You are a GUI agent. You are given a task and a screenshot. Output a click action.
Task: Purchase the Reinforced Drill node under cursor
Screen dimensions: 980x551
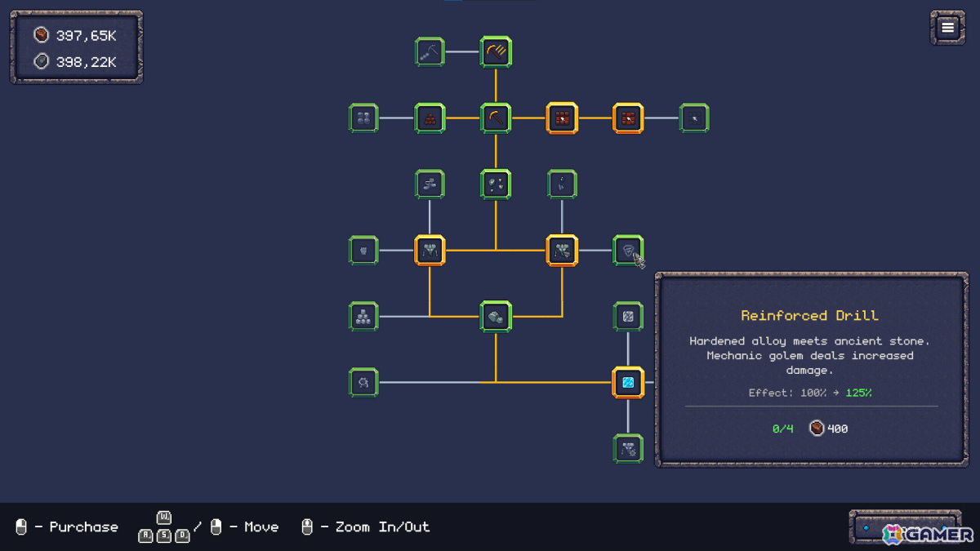[x=628, y=251]
